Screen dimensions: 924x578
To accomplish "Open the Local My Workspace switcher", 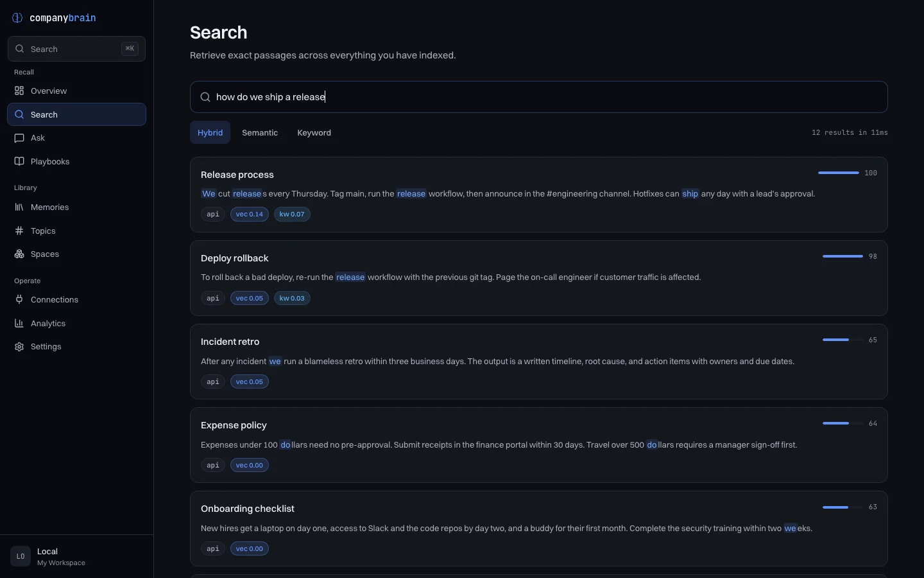I will pyautogui.click(x=76, y=556).
